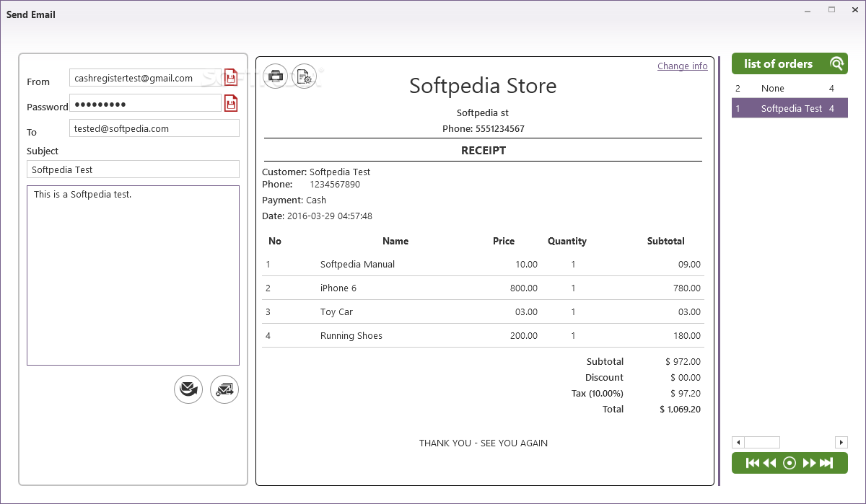
Task: Minimize the Send Email window
Action: coord(808,10)
